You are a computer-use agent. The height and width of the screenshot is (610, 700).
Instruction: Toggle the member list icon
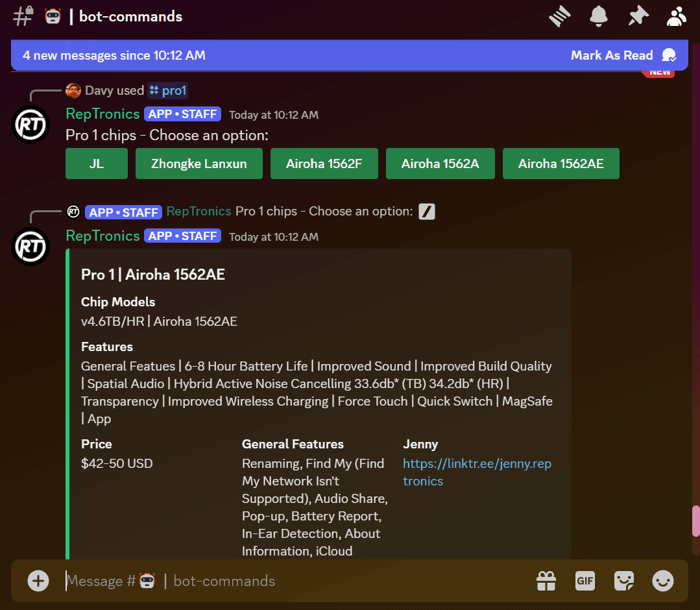tap(677, 16)
